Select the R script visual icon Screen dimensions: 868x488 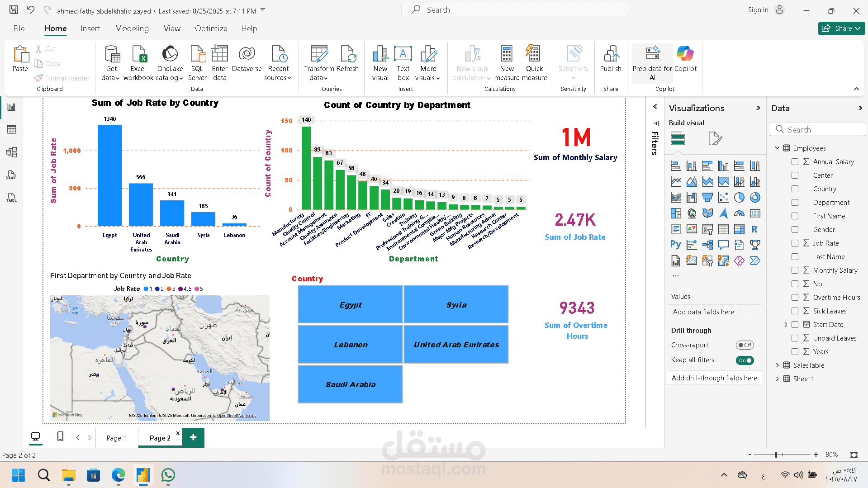(754, 229)
